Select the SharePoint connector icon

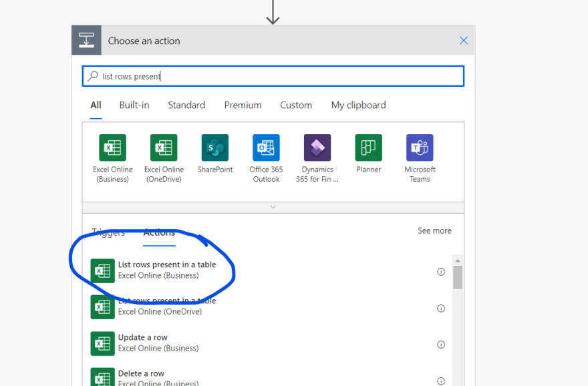tap(215, 148)
